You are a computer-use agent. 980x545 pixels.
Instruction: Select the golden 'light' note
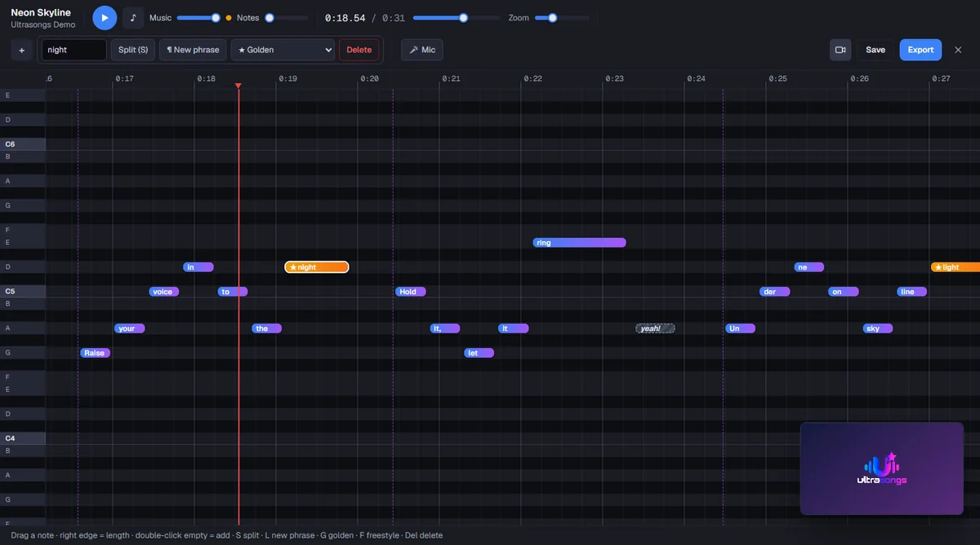tap(955, 267)
